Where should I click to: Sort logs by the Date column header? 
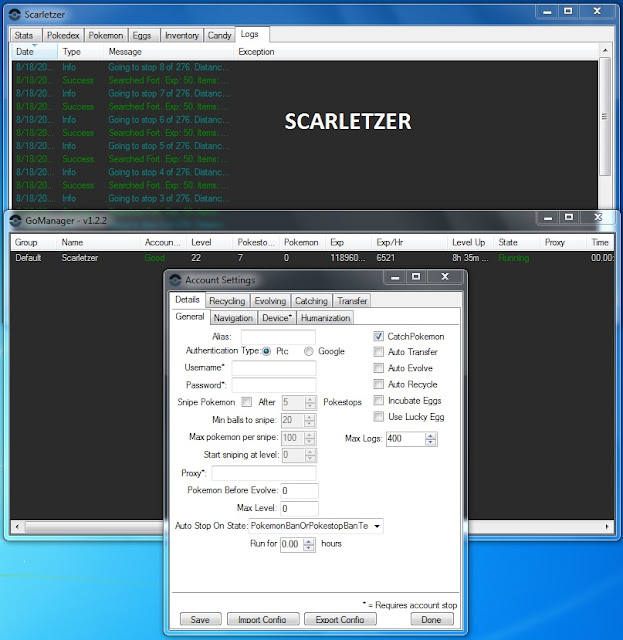35,52
